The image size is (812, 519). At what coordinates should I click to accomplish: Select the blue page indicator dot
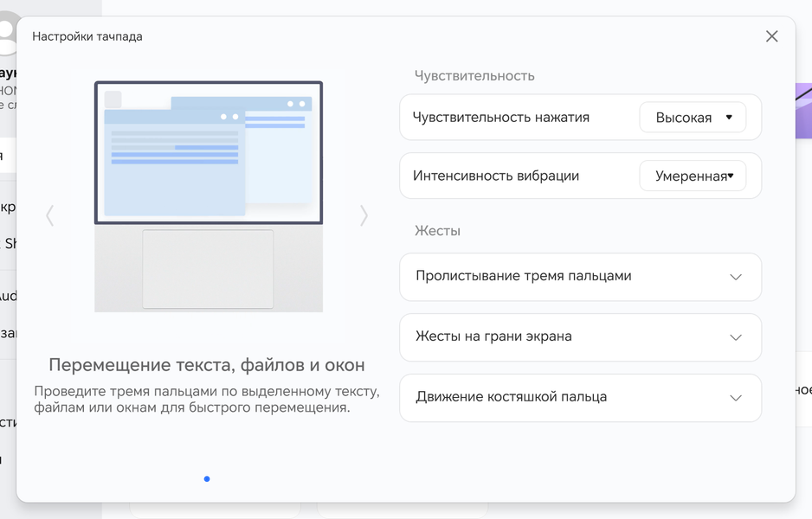(x=207, y=478)
